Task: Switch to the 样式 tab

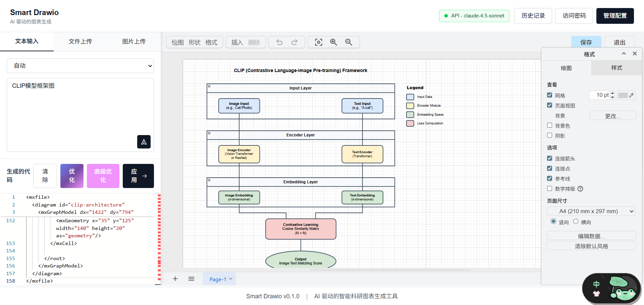Action: [616, 68]
